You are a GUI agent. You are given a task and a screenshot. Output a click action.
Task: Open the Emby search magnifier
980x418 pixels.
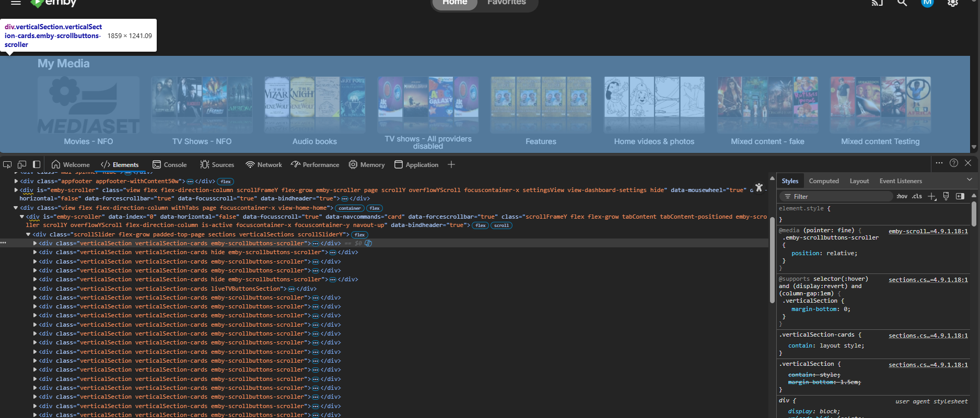click(x=902, y=3)
